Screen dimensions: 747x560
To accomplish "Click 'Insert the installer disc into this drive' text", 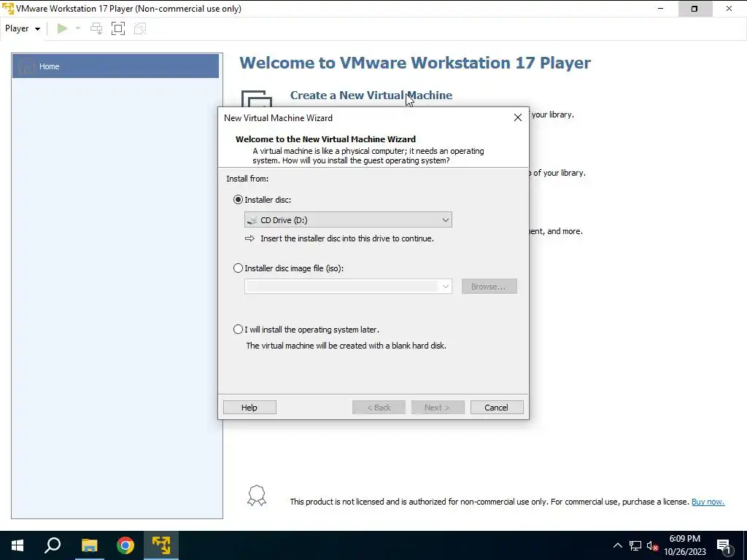I will (347, 238).
